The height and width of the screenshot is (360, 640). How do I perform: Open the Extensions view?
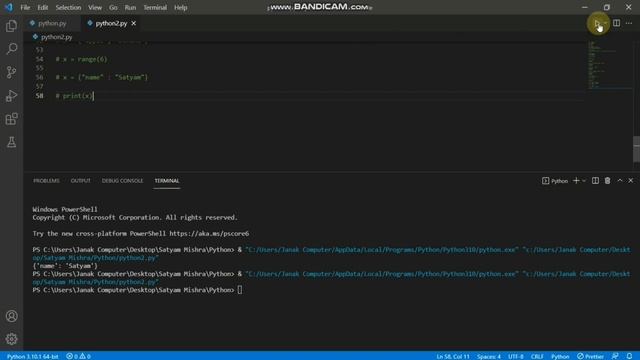point(11,119)
